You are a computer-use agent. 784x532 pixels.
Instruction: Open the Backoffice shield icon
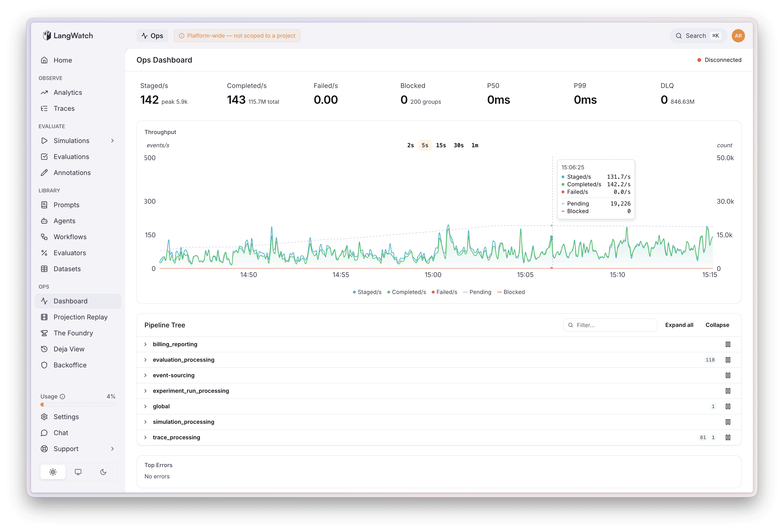coord(44,365)
